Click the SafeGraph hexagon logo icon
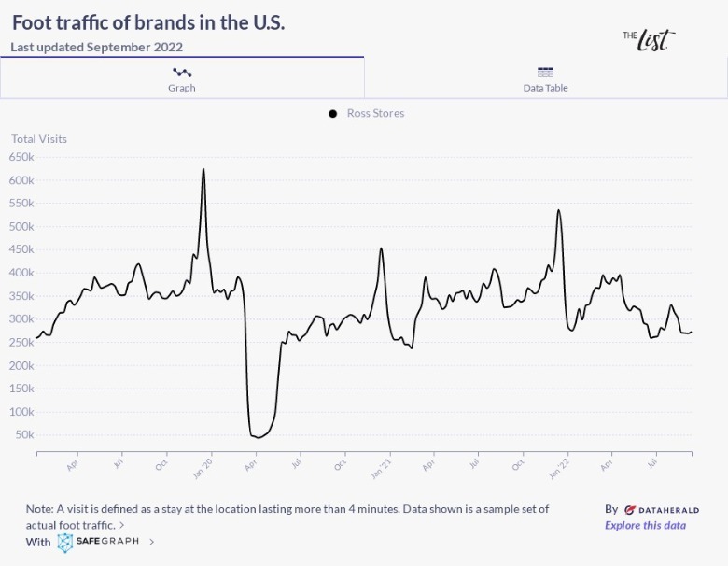728x566 pixels. (x=65, y=543)
